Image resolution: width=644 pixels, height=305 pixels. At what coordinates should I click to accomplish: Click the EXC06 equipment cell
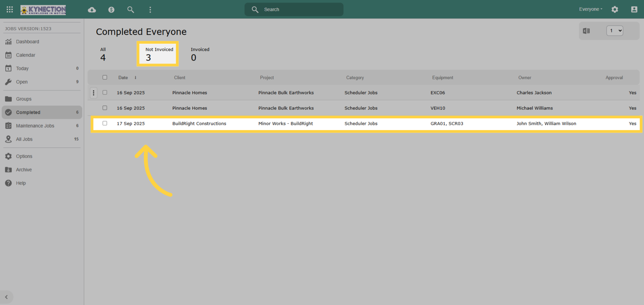pos(438,93)
